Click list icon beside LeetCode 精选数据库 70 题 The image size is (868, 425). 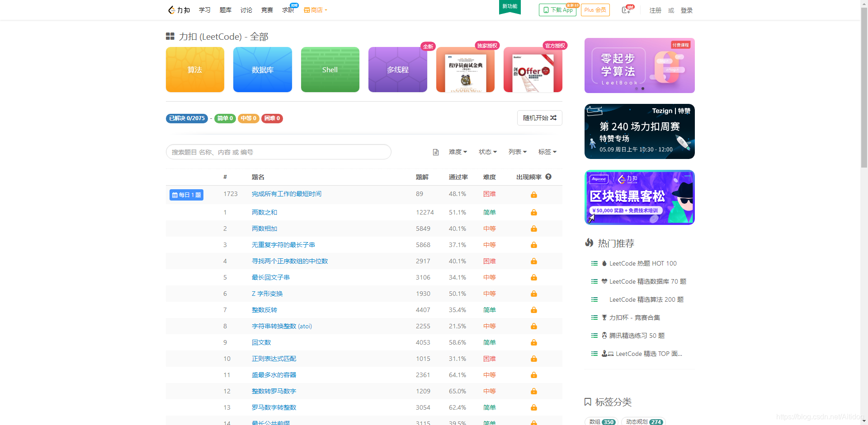point(594,281)
